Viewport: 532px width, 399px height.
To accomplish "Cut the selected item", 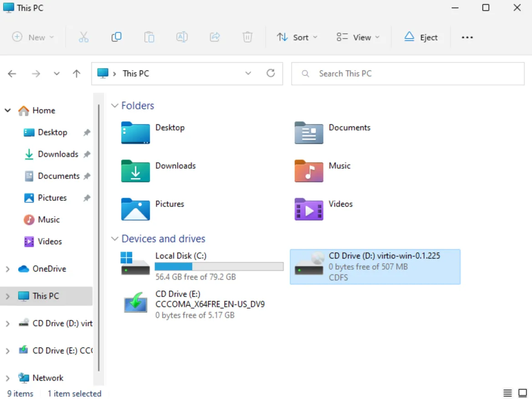I will (83, 37).
